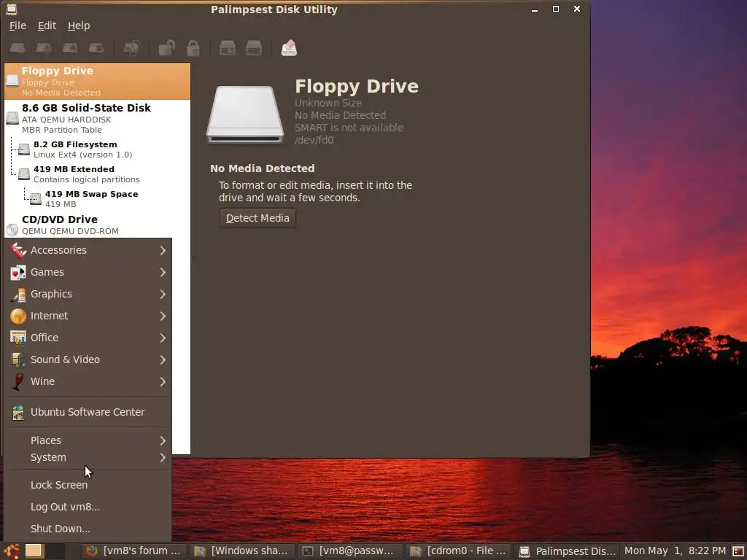The image size is (747, 560).
Task: Click the Internet globe icon
Action: [x=18, y=316]
